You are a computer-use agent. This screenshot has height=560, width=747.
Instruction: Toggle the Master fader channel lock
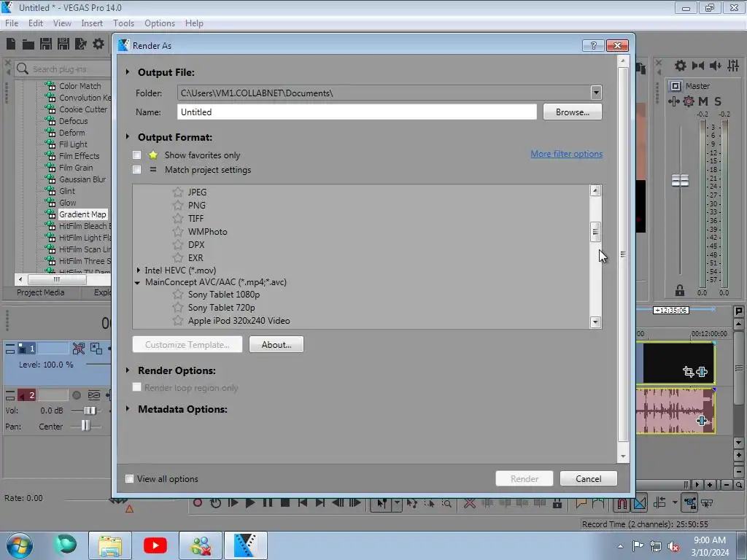(680, 290)
